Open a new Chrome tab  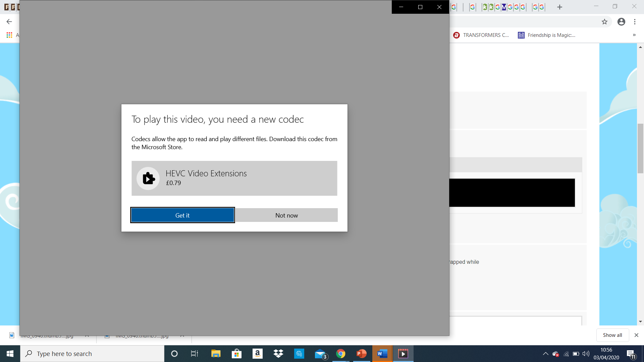point(559,7)
